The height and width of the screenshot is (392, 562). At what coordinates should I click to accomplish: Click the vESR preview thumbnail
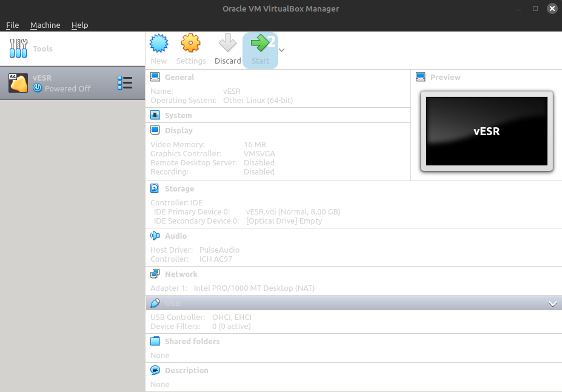[x=486, y=131]
